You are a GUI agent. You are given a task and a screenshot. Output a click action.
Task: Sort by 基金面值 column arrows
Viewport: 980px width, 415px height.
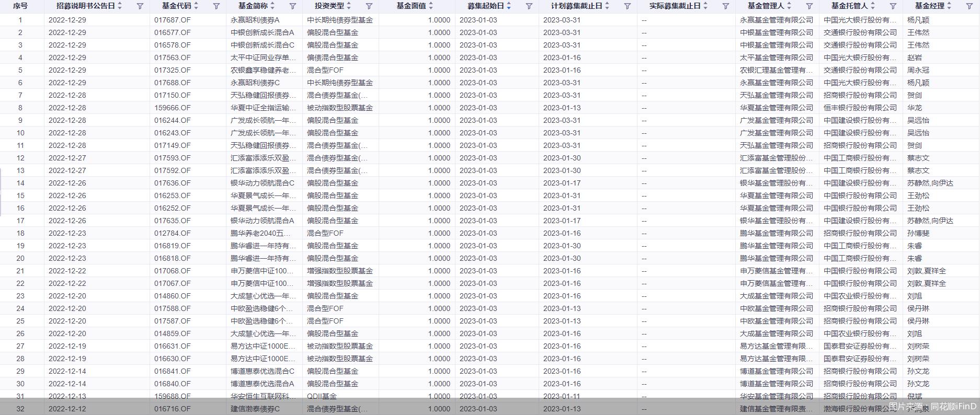(x=431, y=6)
